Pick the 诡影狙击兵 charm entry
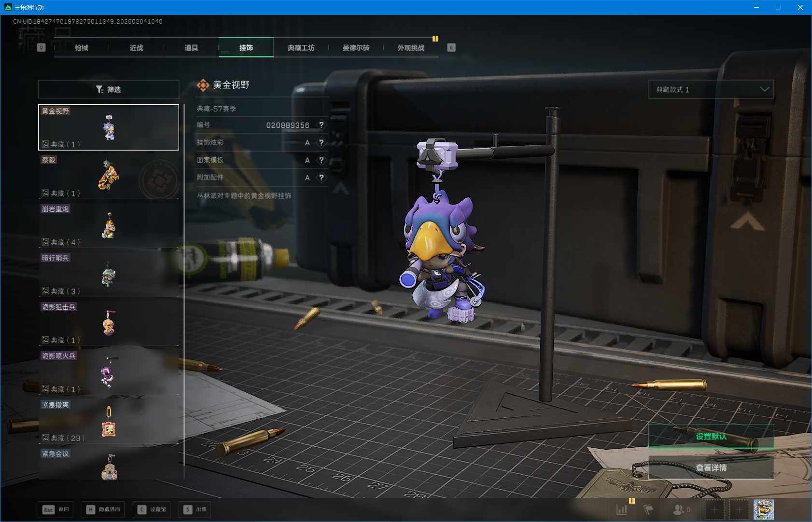The width and height of the screenshot is (812, 522). [109, 323]
